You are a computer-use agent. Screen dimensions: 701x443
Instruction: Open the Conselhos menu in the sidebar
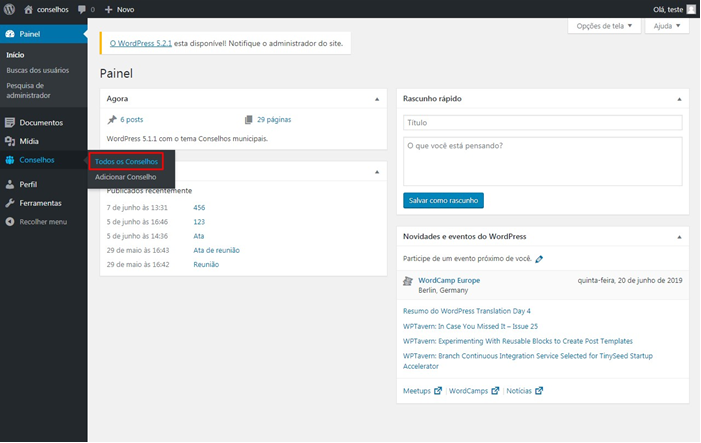(x=43, y=160)
